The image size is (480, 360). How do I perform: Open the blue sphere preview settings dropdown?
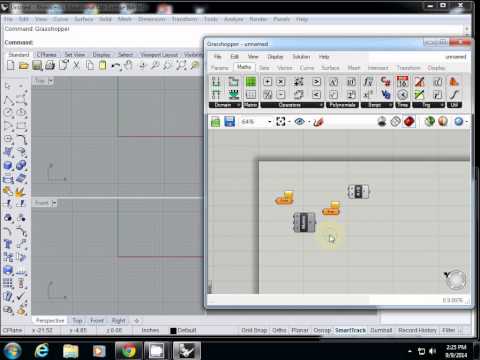466,122
